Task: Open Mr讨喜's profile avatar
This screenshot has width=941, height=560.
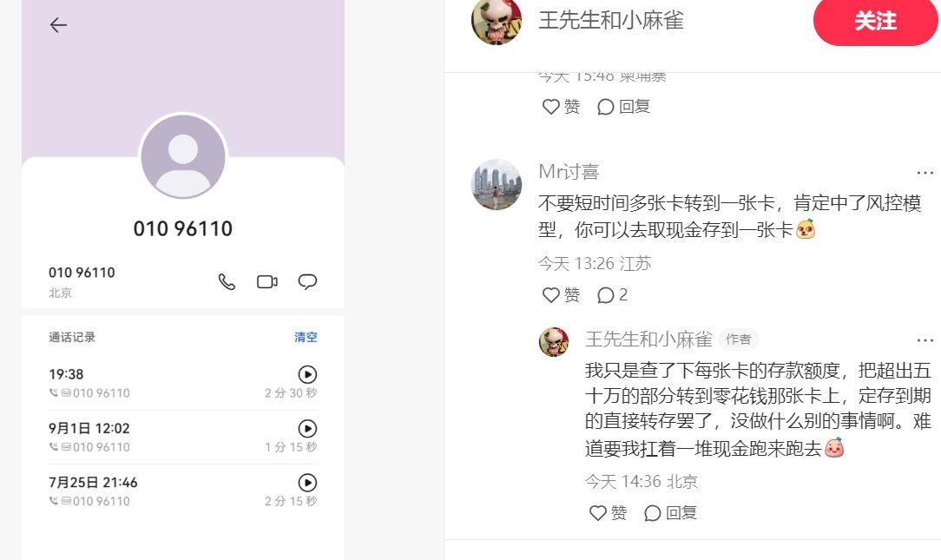Action: [x=497, y=184]
